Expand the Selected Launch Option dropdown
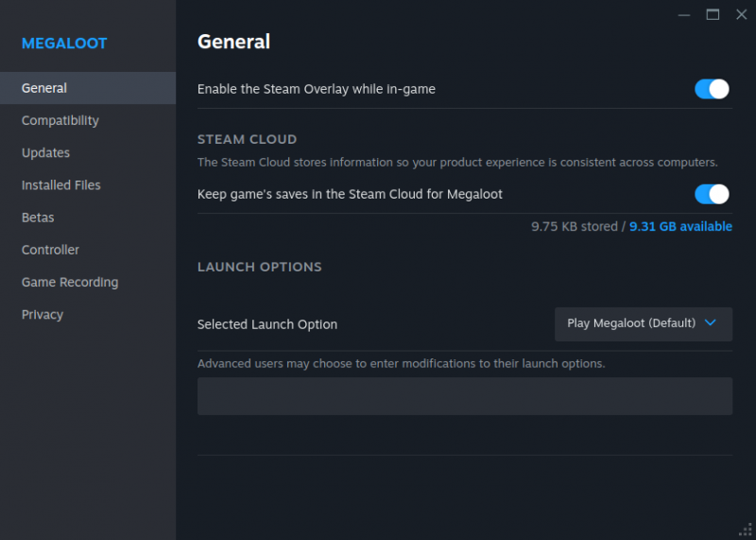 (644, 324)
